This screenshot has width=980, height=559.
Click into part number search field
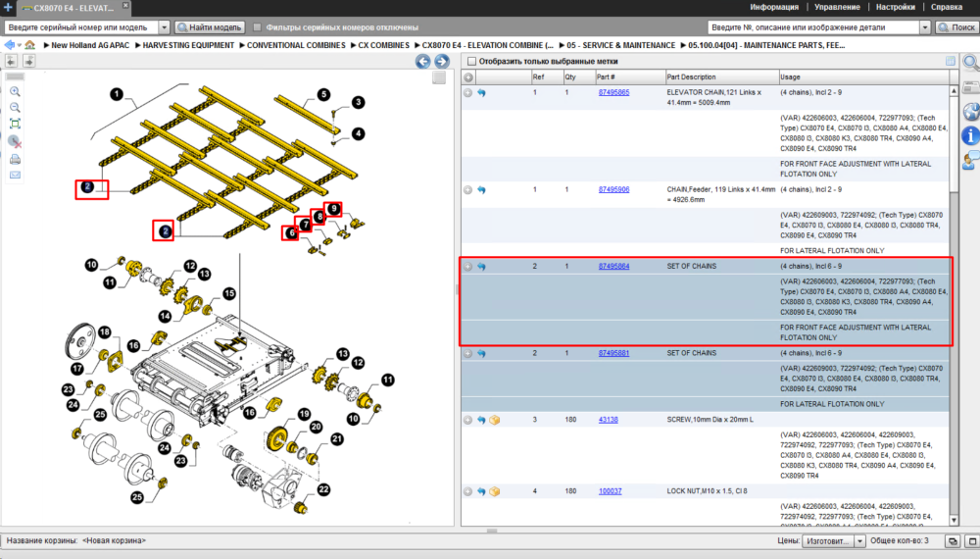[x=813, y=27]
